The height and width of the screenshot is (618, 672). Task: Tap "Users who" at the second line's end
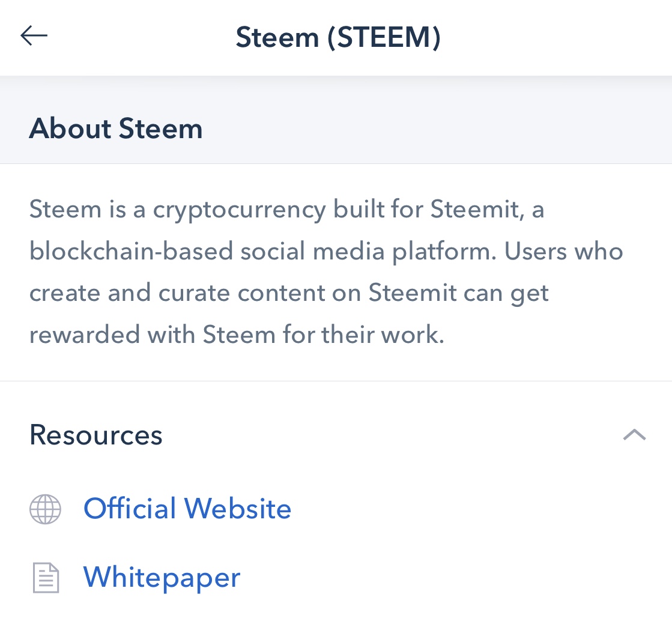coord(563,251)
